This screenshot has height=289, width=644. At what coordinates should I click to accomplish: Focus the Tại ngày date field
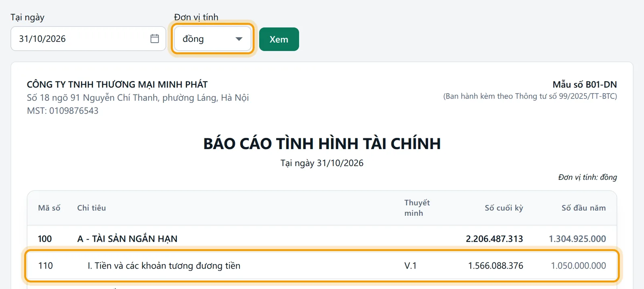tap(88, 39)
